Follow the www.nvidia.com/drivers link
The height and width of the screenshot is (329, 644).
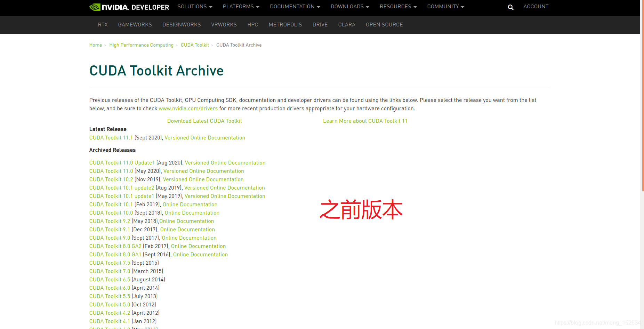[x=188, y=109]
